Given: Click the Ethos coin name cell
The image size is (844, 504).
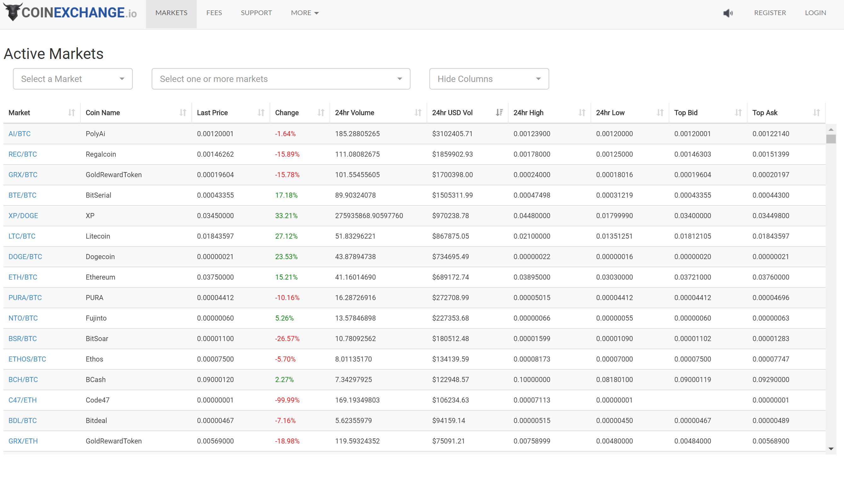Looking at the screenshot, I should click(94, 359).
